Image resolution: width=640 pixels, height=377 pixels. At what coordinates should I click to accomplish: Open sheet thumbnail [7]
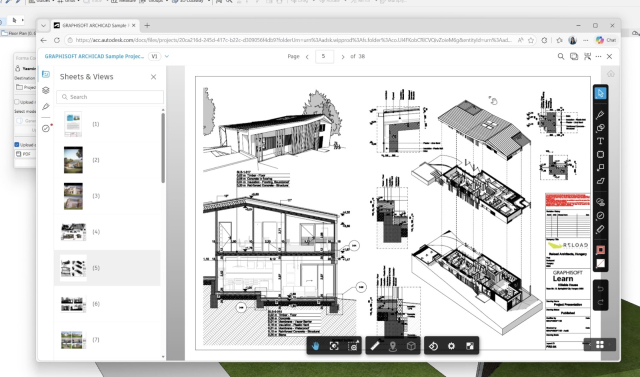(x=73, y=340)
